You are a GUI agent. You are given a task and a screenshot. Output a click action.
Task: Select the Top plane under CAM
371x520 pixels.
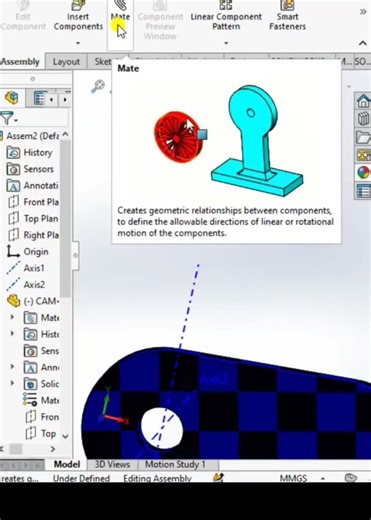(x=41, y=433)
